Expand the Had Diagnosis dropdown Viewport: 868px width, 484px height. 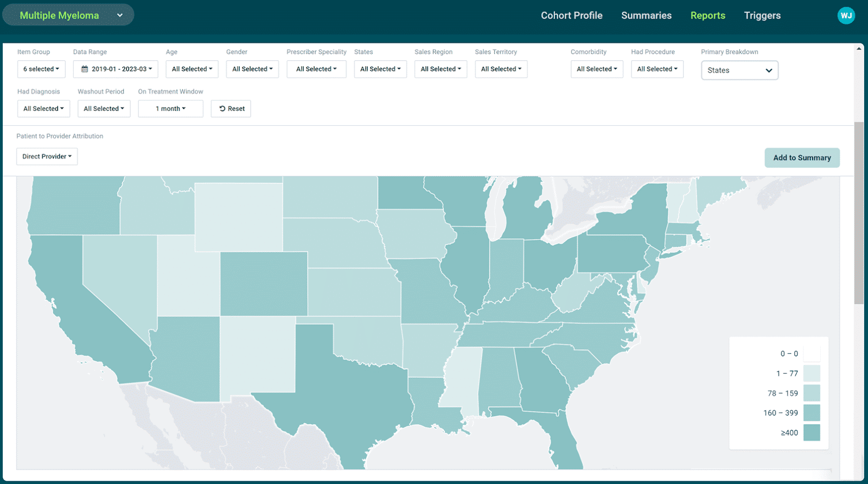43,109
